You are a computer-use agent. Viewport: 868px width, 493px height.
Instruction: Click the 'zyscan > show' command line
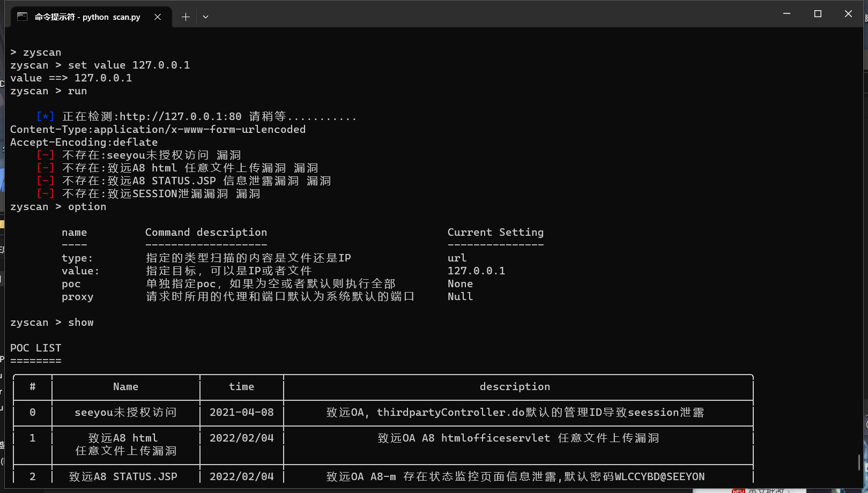point(51,323)
